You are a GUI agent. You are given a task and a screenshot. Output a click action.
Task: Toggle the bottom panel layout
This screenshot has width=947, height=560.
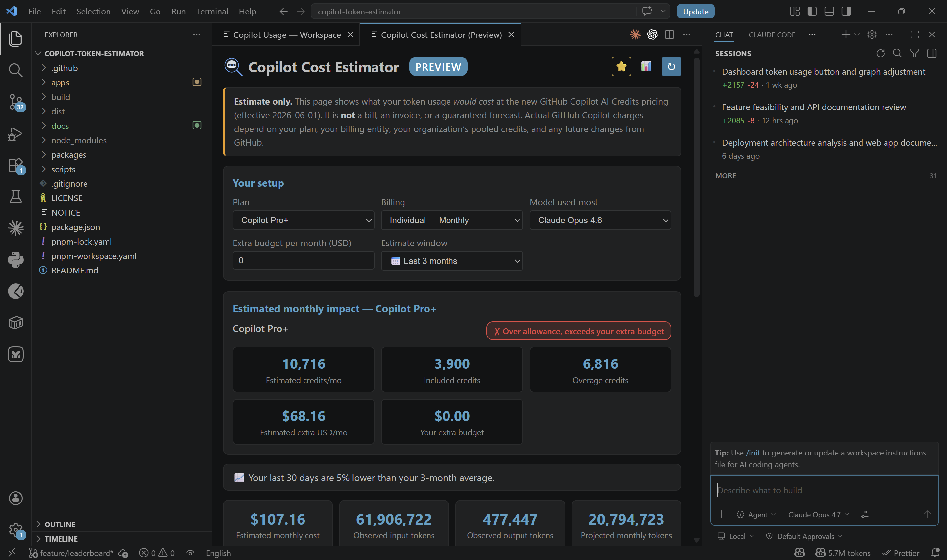pyautogui.click(x=829, y=11)
